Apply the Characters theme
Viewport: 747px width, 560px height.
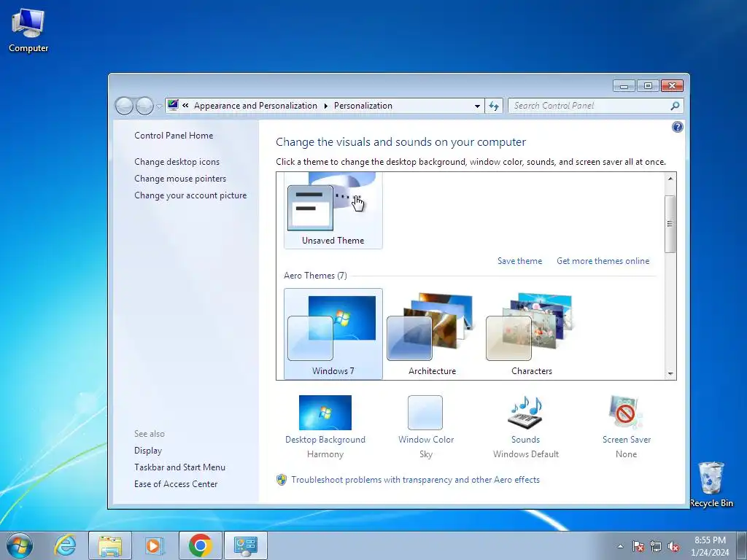click(x=531, y=333)
